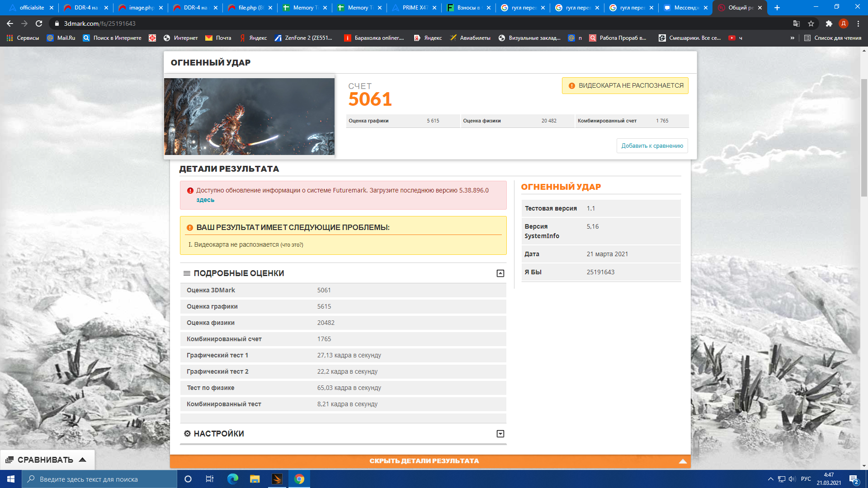Open File Explorer in the taskbar
The image size is (868, 488).
[x=255, y=479]
